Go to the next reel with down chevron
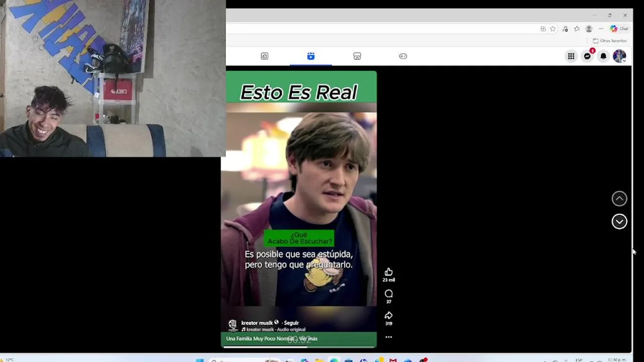This screenshot has width=644, height=362. [x=619, y=222]
